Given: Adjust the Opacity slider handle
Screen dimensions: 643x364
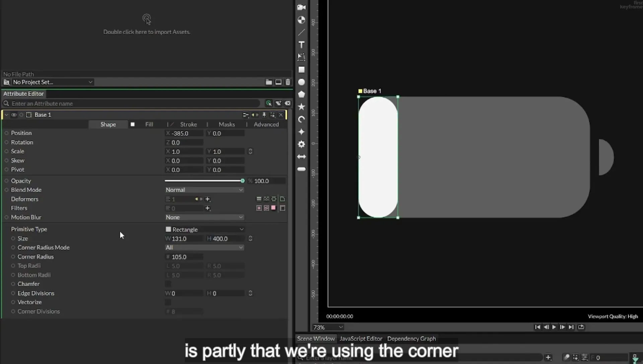Looking at the screenshot, I should point(242,181).
